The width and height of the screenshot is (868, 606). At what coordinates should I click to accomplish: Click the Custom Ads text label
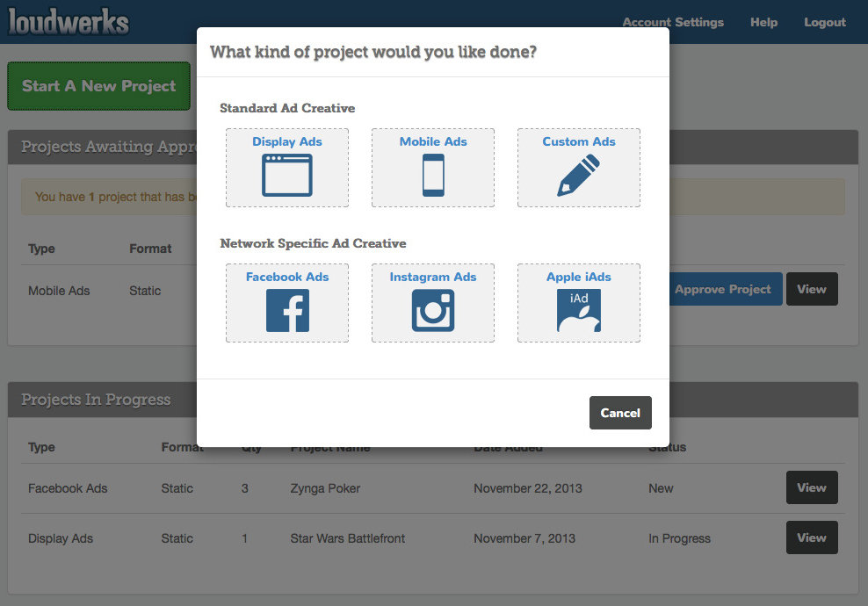(579, 141)
